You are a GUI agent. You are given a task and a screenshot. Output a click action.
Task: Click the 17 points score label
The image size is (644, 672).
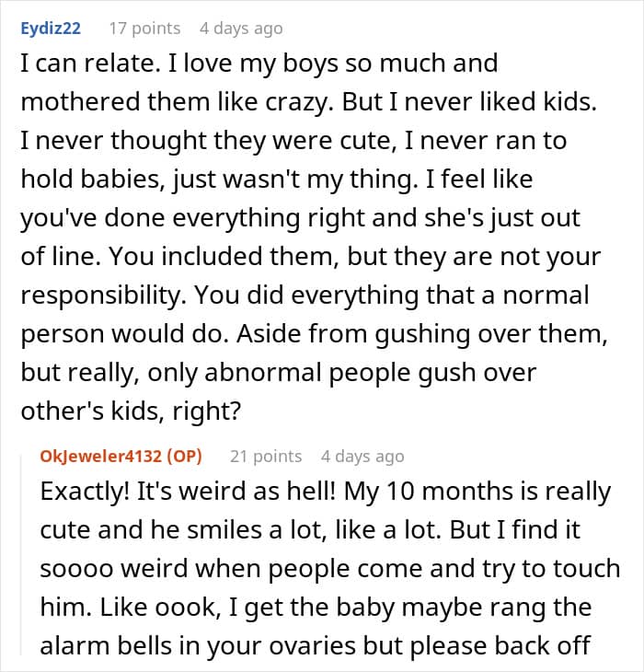[144, 29]
